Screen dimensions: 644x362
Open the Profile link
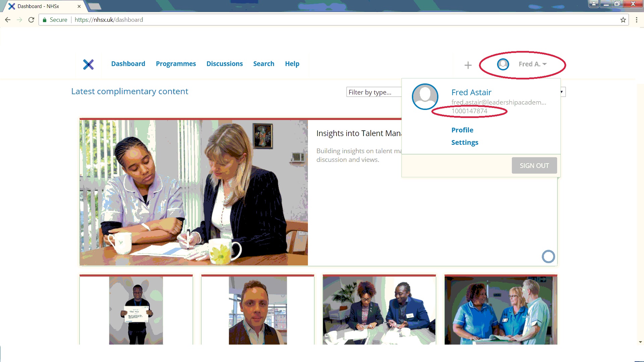pyautogui.click(x=462, y=130)
